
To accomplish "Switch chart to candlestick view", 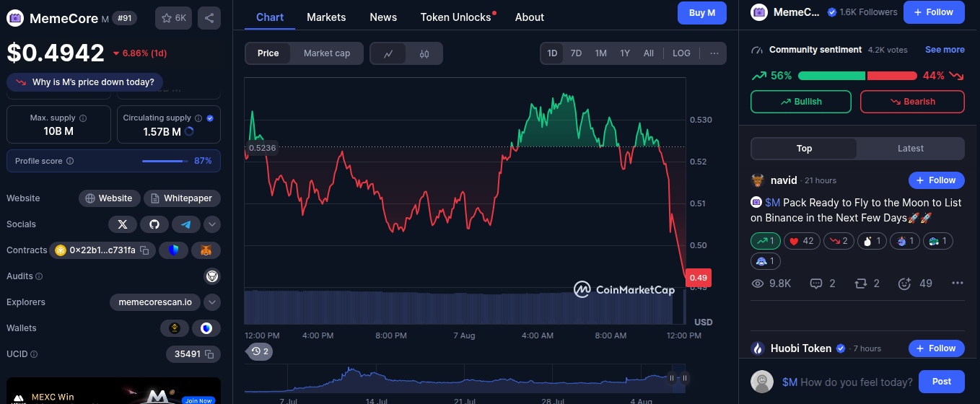I will tap(424, 53).
